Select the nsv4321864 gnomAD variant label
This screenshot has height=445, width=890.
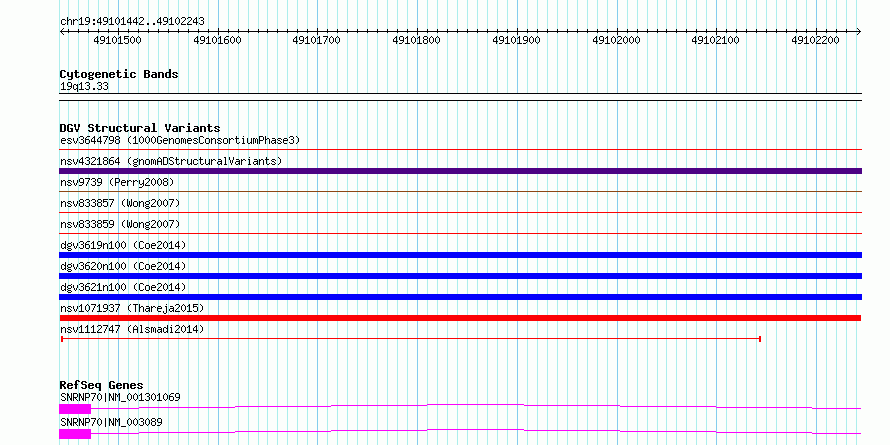pos(171,161)
